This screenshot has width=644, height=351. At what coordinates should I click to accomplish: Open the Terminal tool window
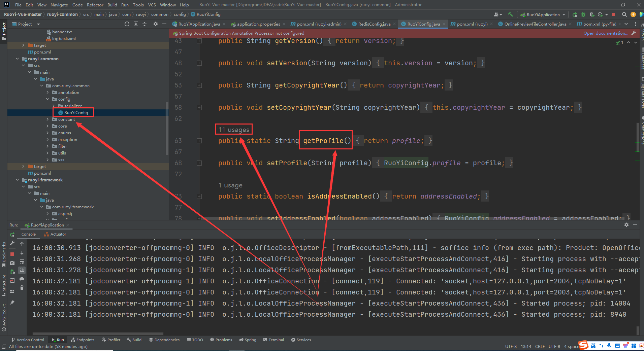click(x=273, y=340)
